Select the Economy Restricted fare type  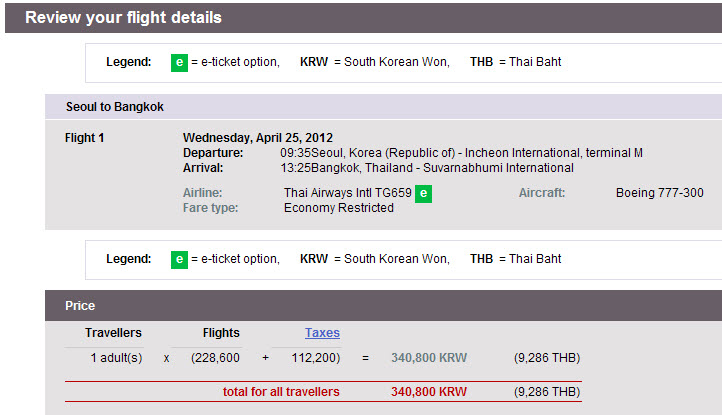(338, 208)
